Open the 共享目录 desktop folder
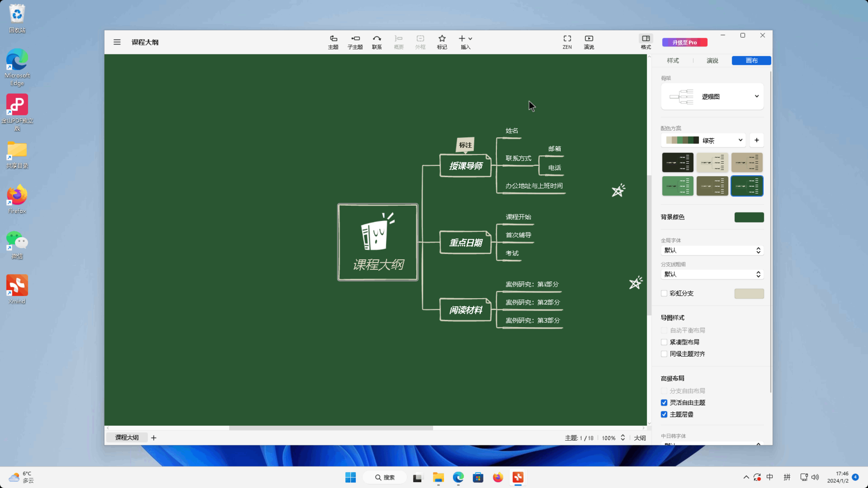868x488 pixels. [x=17, y=155]
